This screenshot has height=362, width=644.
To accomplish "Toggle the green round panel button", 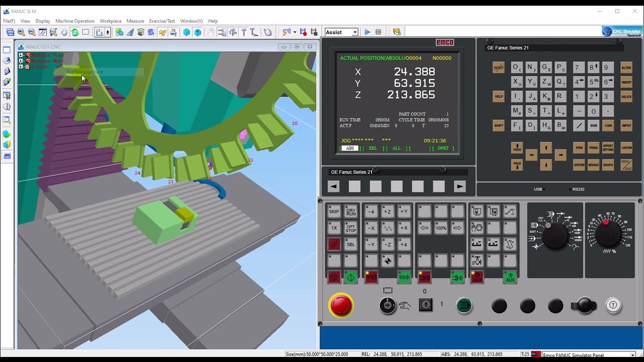I will 464,305.
